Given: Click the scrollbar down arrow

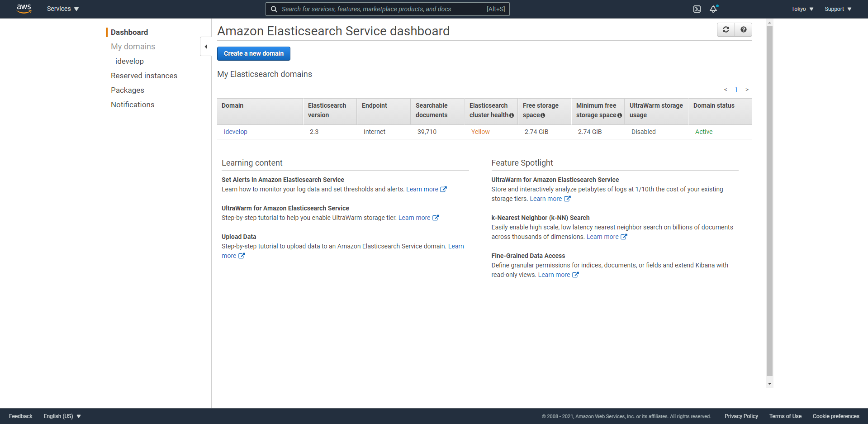Looking at the screenshot, I should 769,384.
